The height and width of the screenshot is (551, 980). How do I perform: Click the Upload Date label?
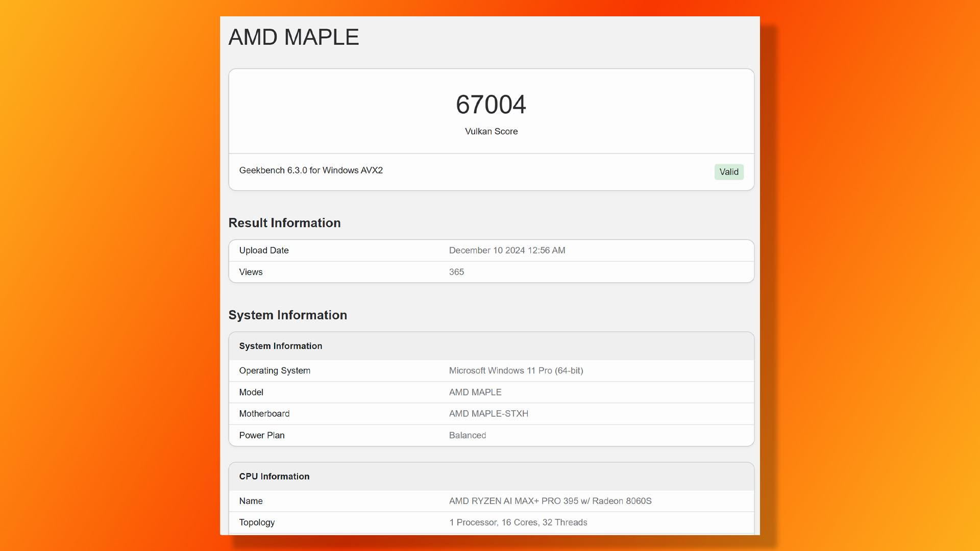coord(264,251)
